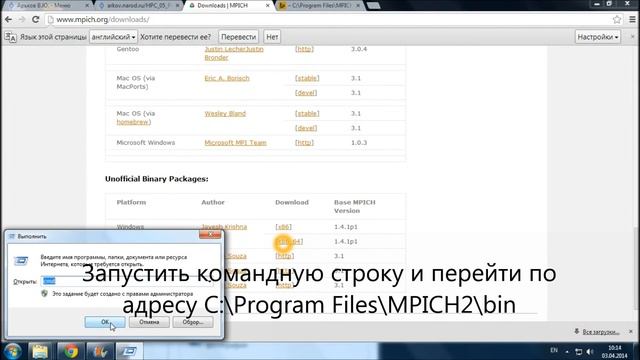Open the Chrome menu icon

click(632, 19)
